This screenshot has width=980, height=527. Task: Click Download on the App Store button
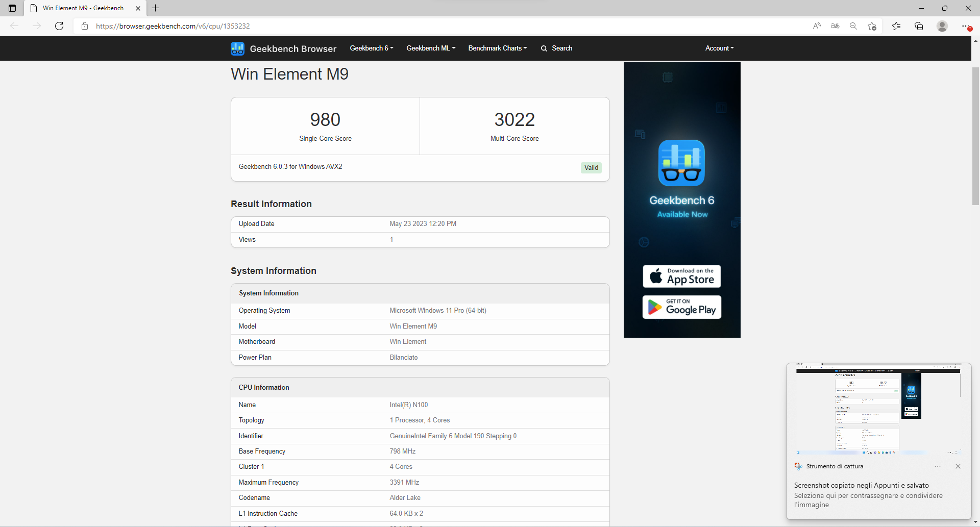coord(682,277)
